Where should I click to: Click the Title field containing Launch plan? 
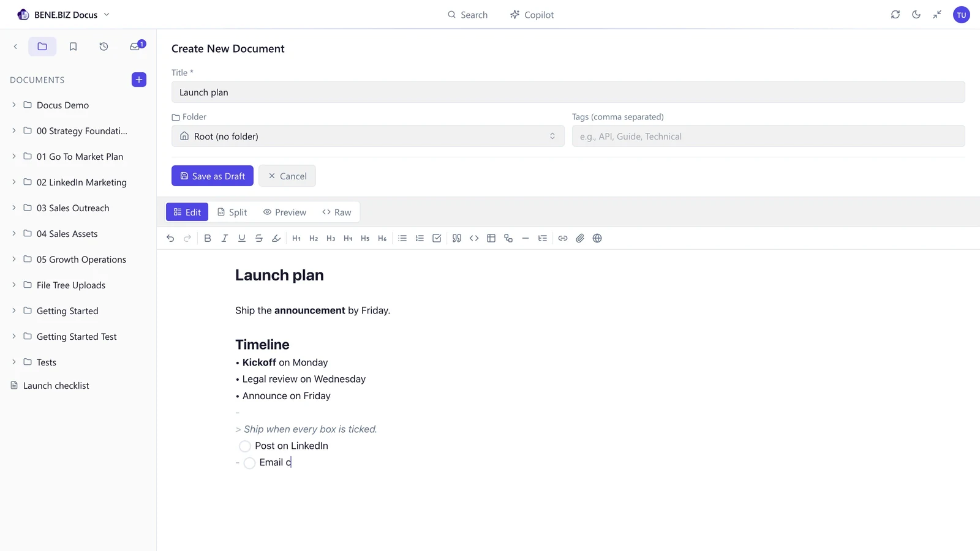[x=568, y=92]
